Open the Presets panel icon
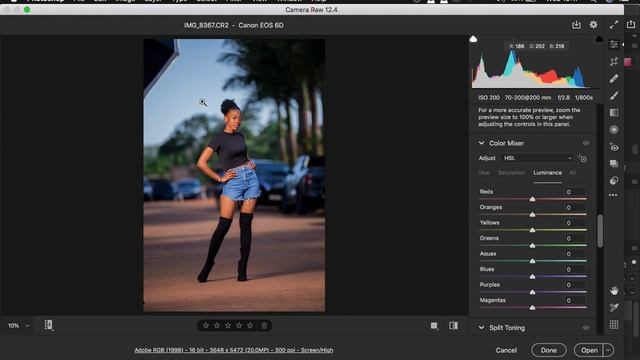Screen dimensions: 640x360 [x=614, y=181]
